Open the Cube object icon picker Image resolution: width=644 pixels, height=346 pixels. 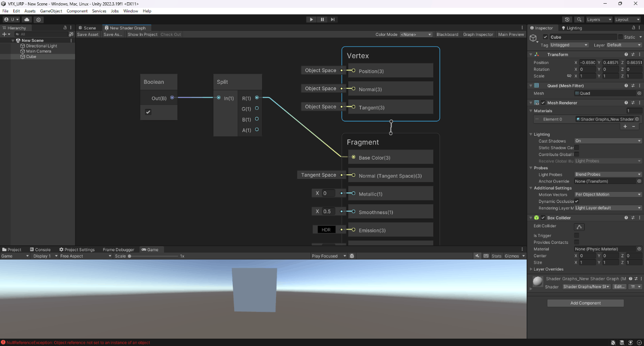pyautogui.click(x=534, y=39)
